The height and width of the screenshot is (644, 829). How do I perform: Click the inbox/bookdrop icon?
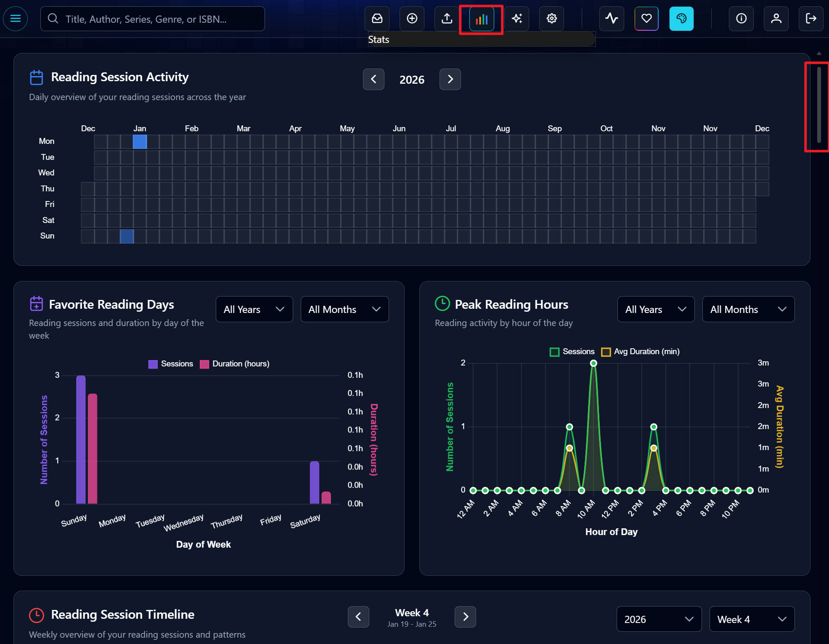click(x=377, y=19)
